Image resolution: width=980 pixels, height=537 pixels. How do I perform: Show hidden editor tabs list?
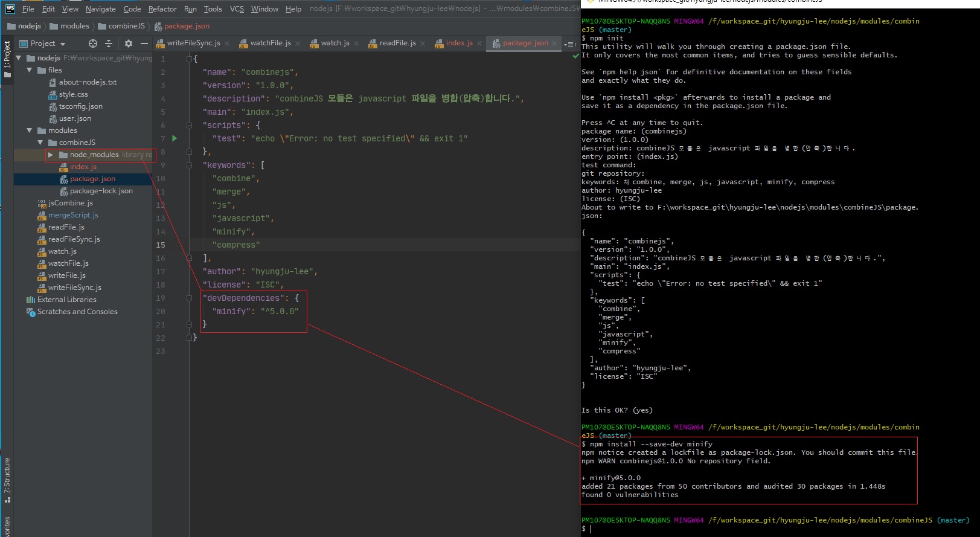[x=569, y=43]
